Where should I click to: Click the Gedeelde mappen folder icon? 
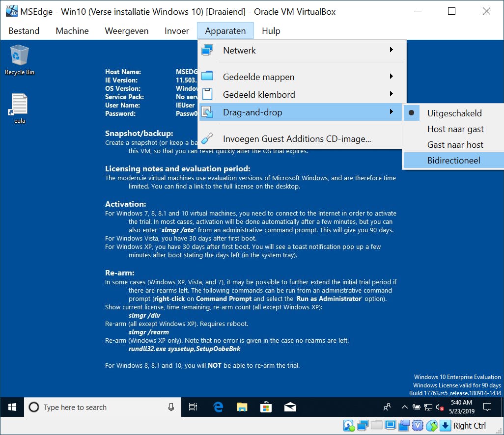tap(207, 76)
